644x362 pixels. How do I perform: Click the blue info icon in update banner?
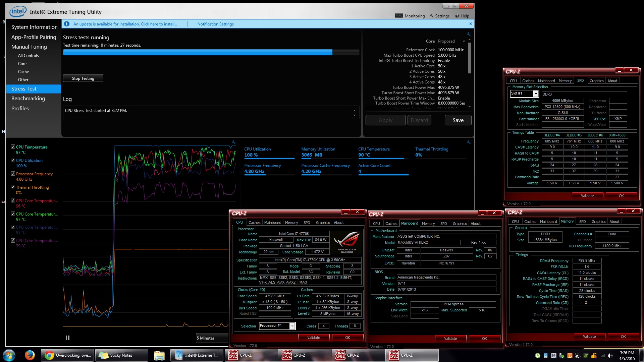[x=67, y=24]
